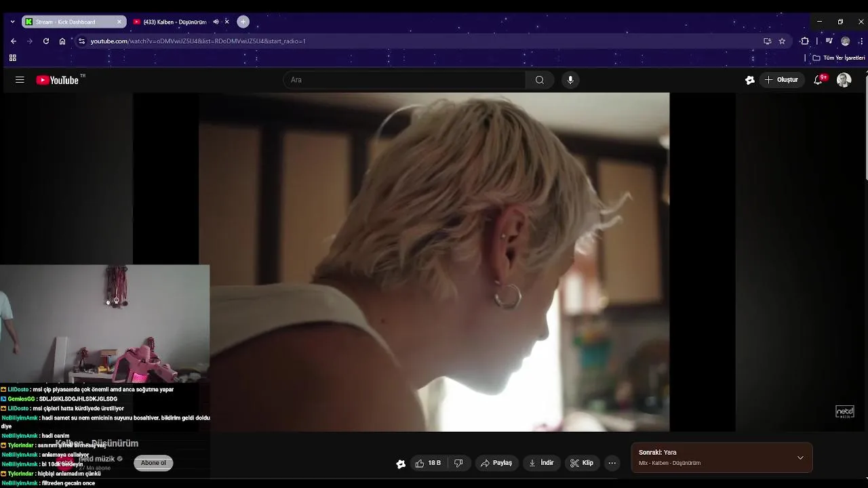This screenshot has width=868, height=488.
Task: Open a new browser tab
Action: pyautogui.click(x=243, y=22)
